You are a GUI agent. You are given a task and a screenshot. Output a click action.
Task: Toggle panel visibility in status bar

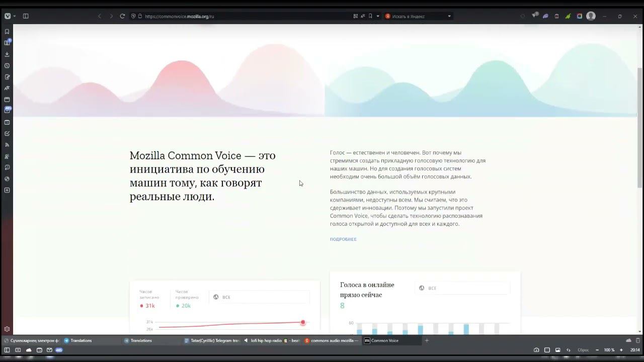tap(7, 350)
